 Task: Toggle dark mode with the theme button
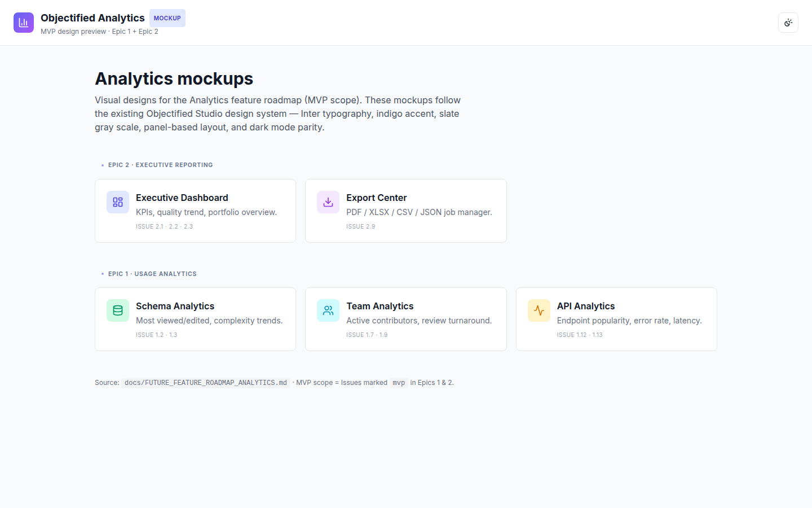coord(788,23)
